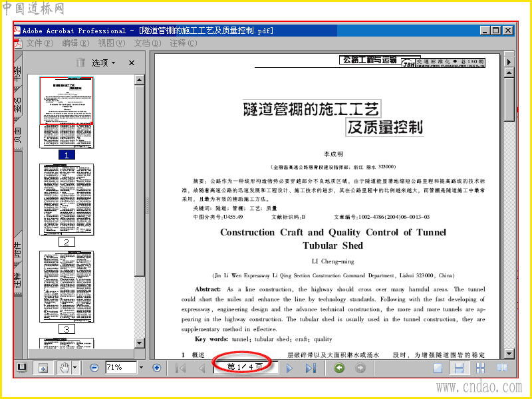Open the Hand tool dropdown arrow
The image size is (532, 399).
[75, 368]
